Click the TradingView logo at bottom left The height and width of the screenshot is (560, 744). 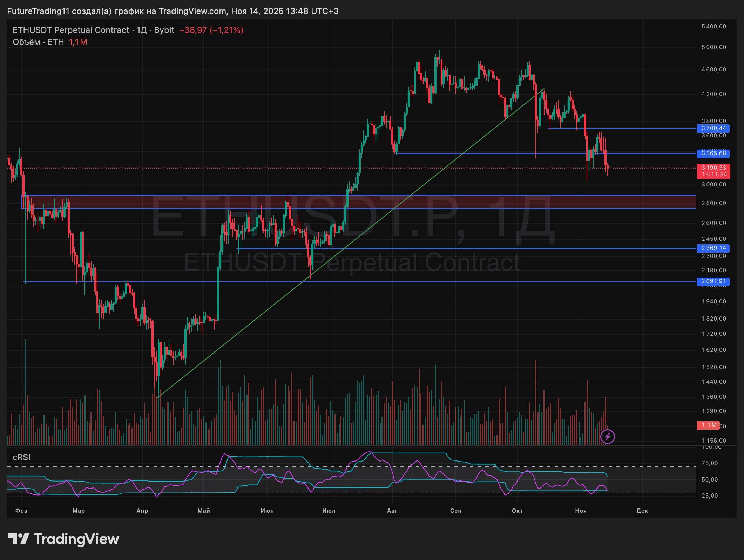(63, 539)
